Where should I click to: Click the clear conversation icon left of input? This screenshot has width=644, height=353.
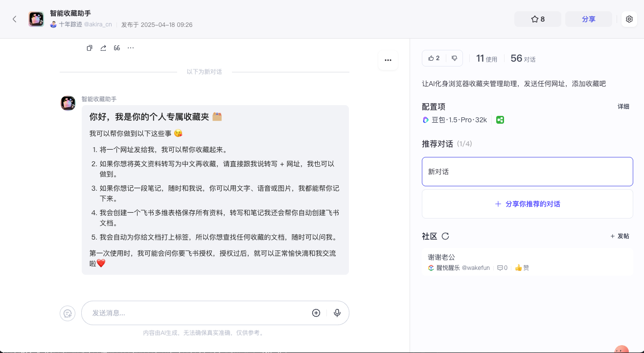click(x=68, y=313)
